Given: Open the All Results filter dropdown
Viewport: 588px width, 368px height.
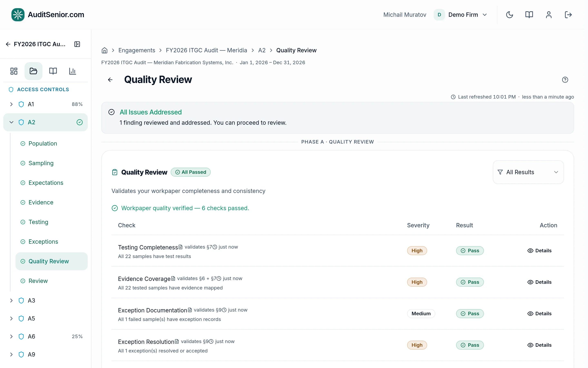Looking at the screenshot, I should [528, 172].
